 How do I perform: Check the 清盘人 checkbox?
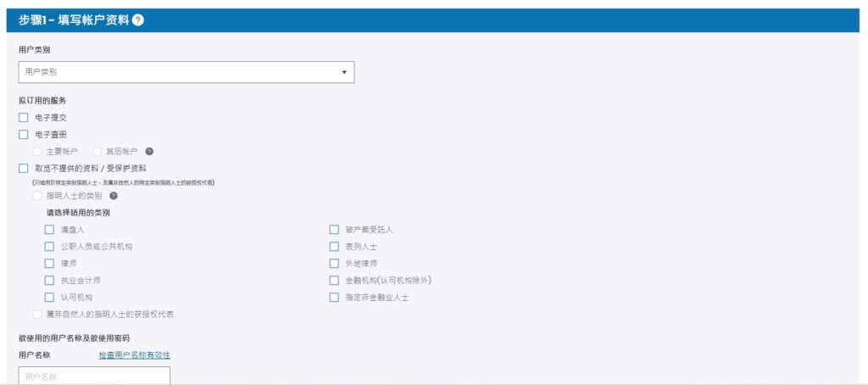pyautogui.click(x=49, y=229)
